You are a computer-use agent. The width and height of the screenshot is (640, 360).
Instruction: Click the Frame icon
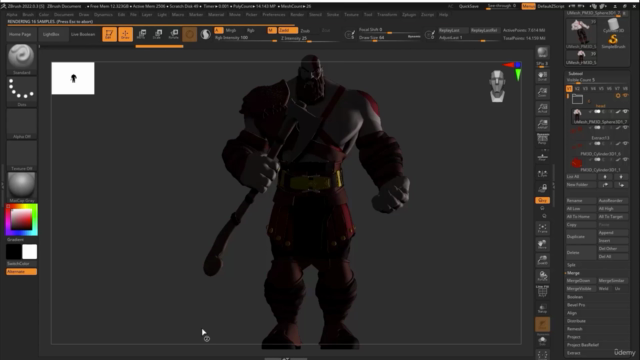click(x=542, y=229)
